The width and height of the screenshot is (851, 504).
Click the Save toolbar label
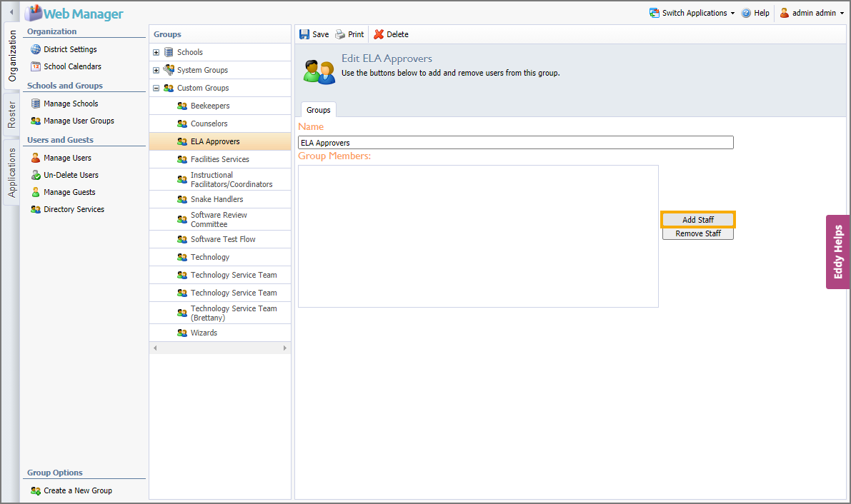click(321, 34)
